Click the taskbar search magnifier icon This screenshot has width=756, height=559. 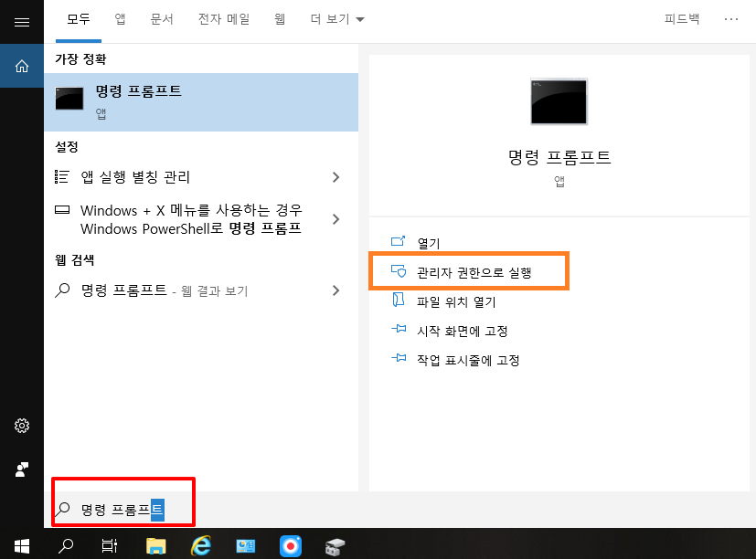pyautogui.click(x=66, y=546)
